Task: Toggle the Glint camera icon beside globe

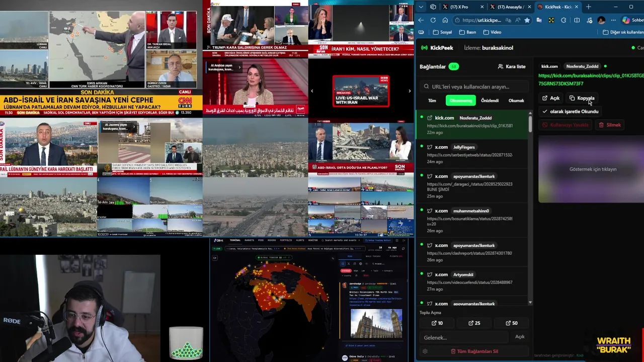Action: pos(215,258)
